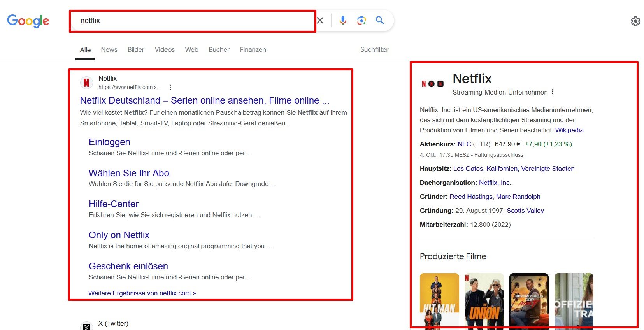Switch to the Bilder tab
The image size is (644, 330).
tap(136, 49)
